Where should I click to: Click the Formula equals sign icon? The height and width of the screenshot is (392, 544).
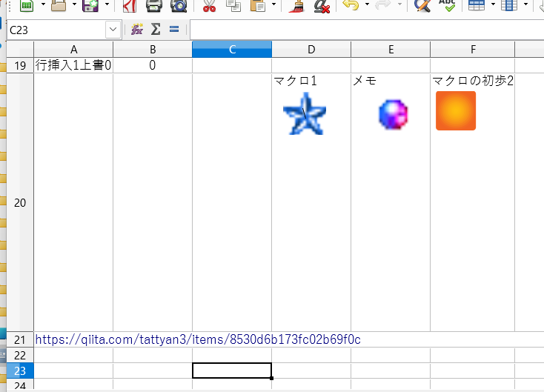tap(174, 30)
